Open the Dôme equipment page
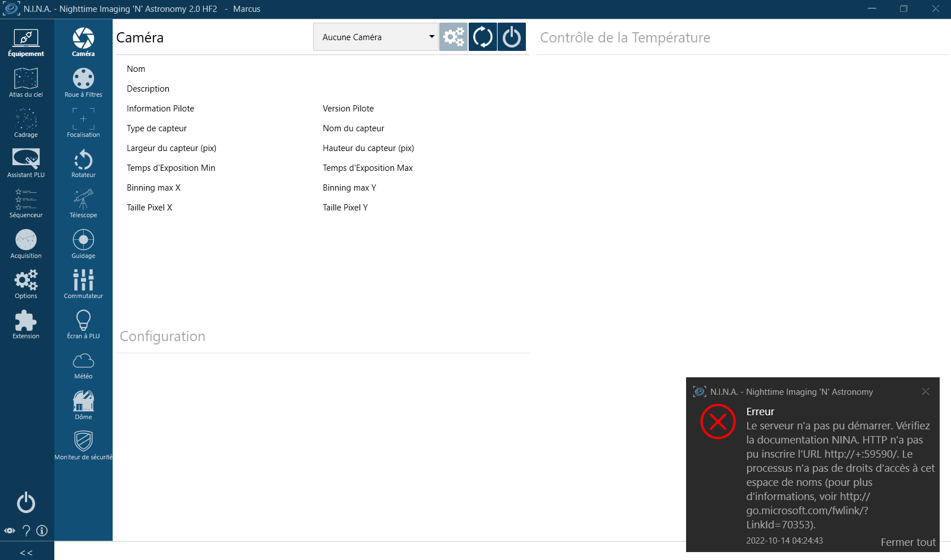The width and height of the screenshot is (951, 560). pos(83,405)
